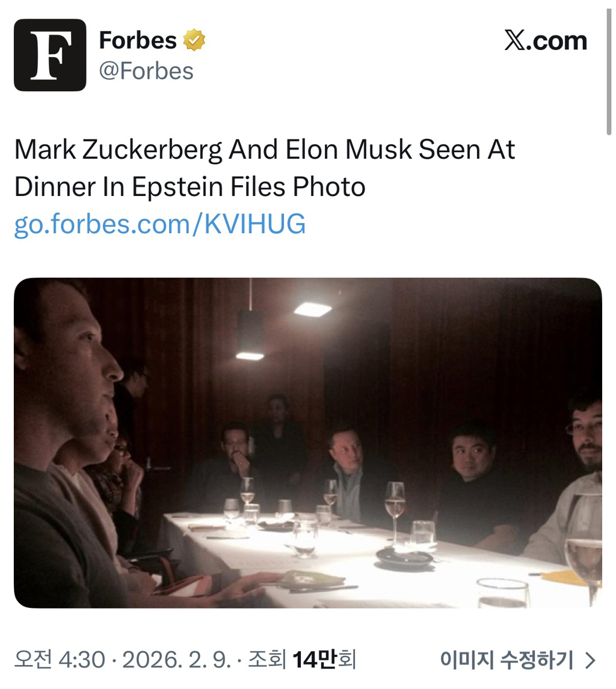Open the @Forbes handle
This screenshot has width=616, height=689.
pos(146,71)
